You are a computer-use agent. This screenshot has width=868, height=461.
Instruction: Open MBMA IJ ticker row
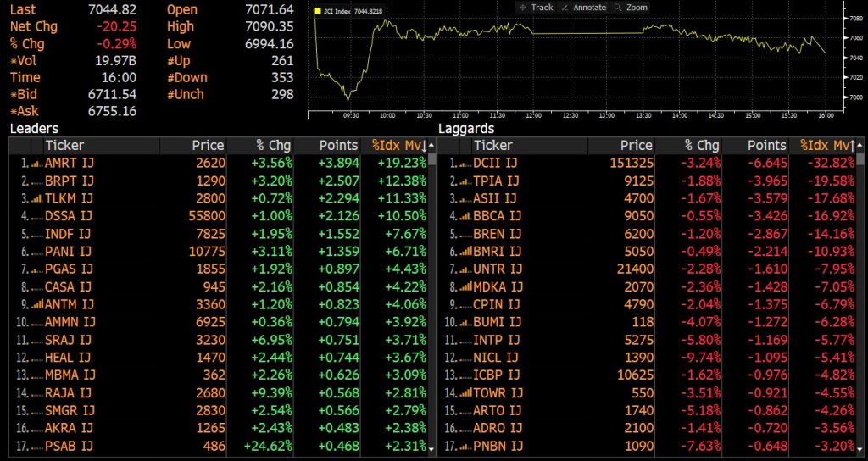pyautogui.click(x=70, y=375)
